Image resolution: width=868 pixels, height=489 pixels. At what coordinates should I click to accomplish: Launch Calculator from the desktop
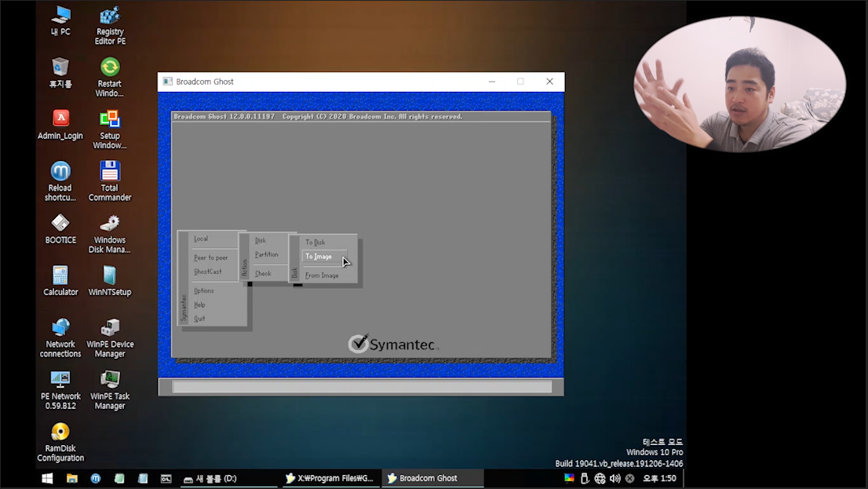pos(60,281)
